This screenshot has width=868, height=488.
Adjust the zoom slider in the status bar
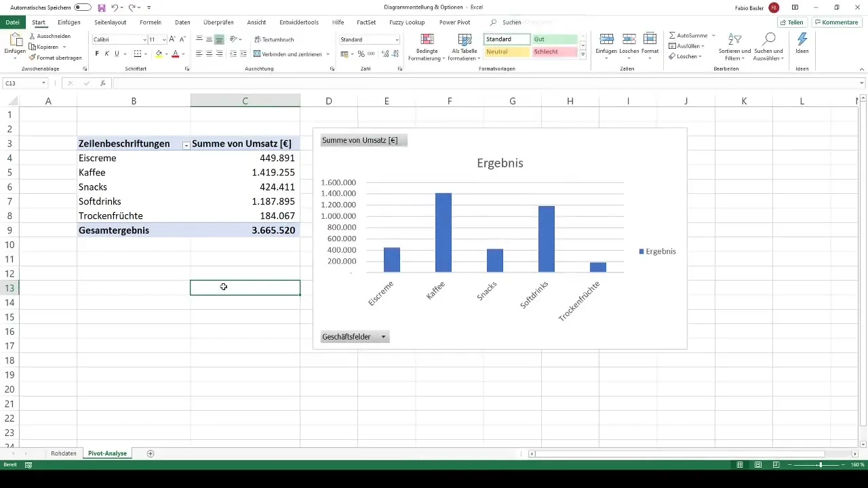coord(820,465)
